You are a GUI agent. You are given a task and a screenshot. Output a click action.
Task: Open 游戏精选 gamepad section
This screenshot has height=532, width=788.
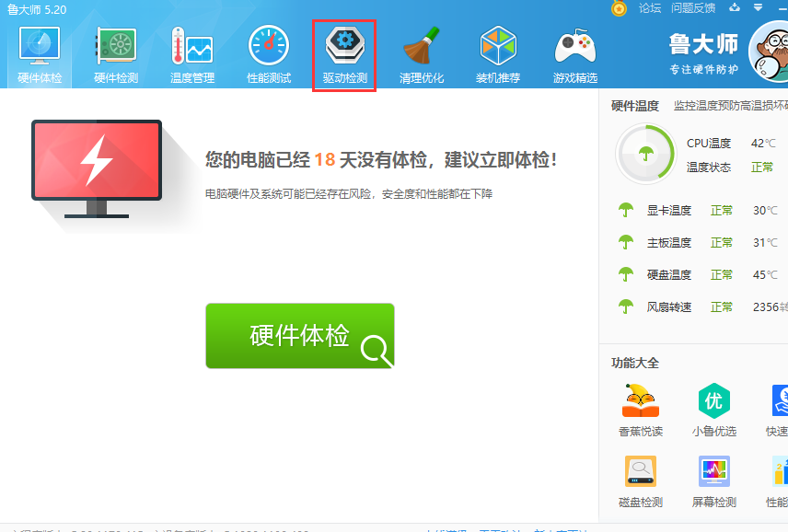[x=574, y=54]
